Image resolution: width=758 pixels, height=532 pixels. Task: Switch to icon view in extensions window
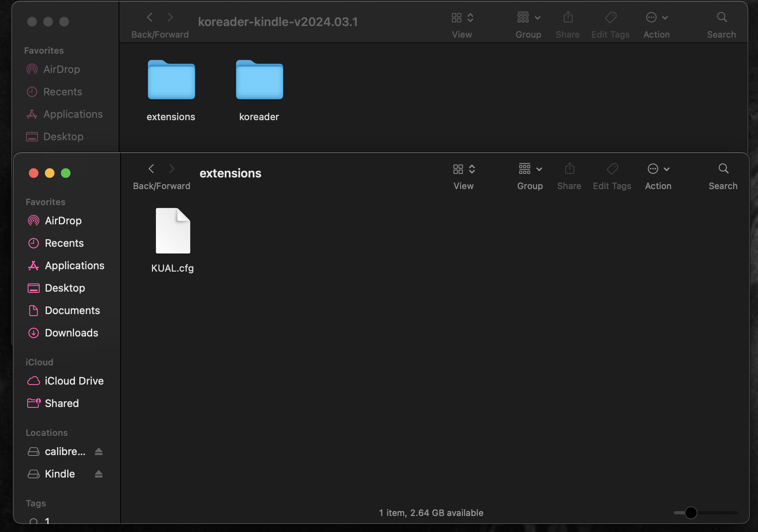(458, 169)
